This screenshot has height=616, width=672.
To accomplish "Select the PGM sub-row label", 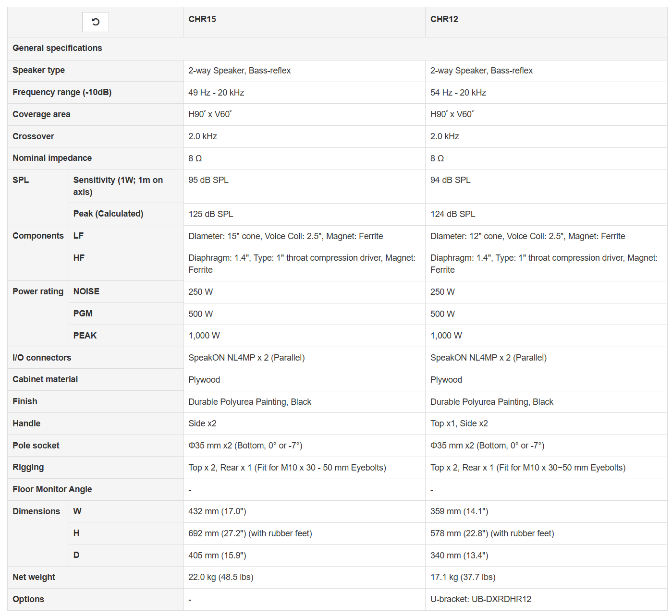I will click(83, 314).
